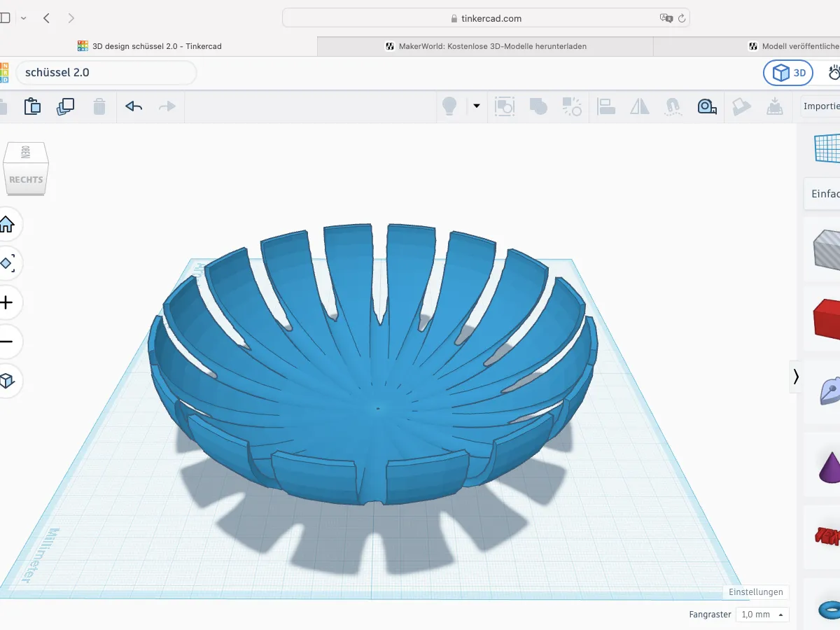Select the striped gray hole box shape
Image resolution: width=840 pixels, height=630 pixels.
pos(827,249)
